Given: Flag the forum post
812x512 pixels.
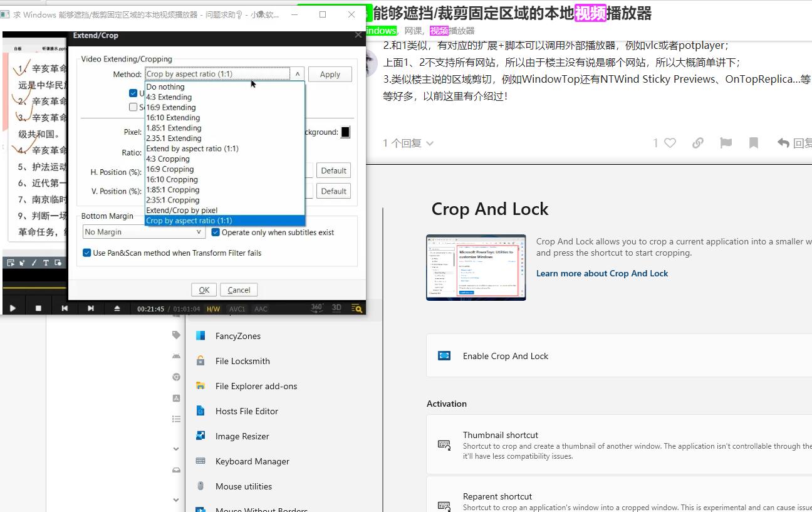Looking at the screenshot, I should pyautogui.click(x=726, y=143).
